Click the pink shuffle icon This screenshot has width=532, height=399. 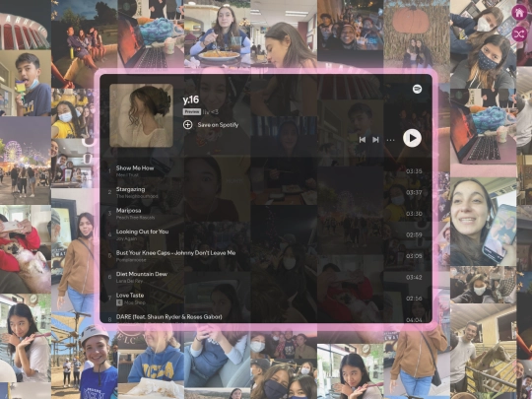(x=519, y=34)
